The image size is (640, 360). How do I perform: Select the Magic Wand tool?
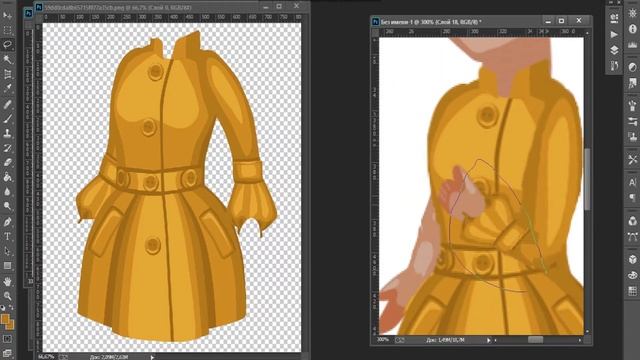pyautogui.click(x=7, y=60)
